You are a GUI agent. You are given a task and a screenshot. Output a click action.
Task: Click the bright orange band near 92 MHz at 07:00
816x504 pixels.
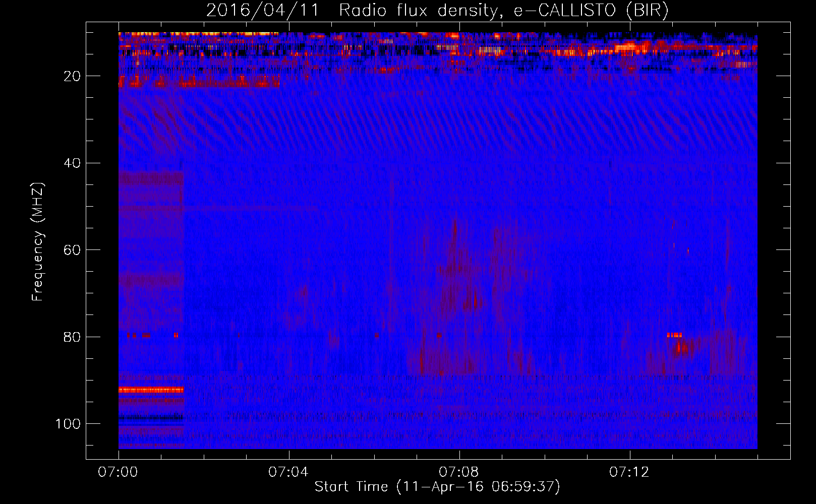pyautogui.click(x=151, y=390)
